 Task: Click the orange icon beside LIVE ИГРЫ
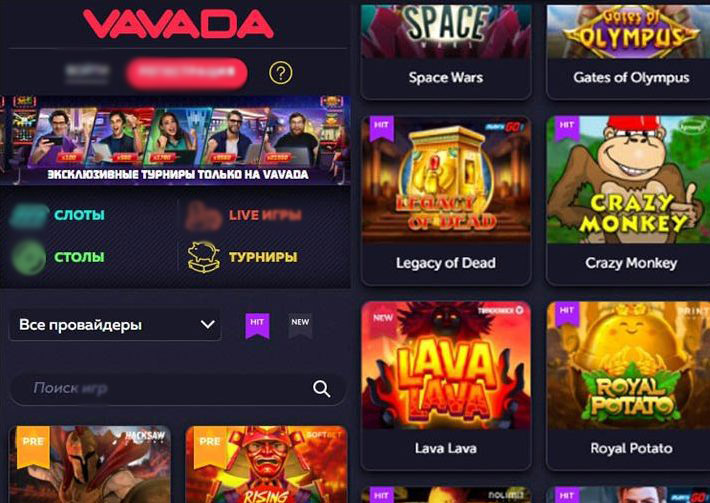[x=203, y=216]
